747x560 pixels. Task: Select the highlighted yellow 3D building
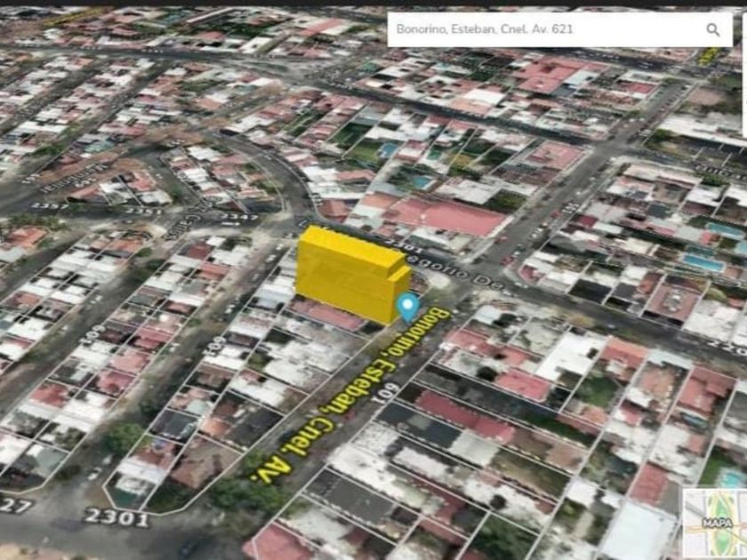(x=351, y=275)
